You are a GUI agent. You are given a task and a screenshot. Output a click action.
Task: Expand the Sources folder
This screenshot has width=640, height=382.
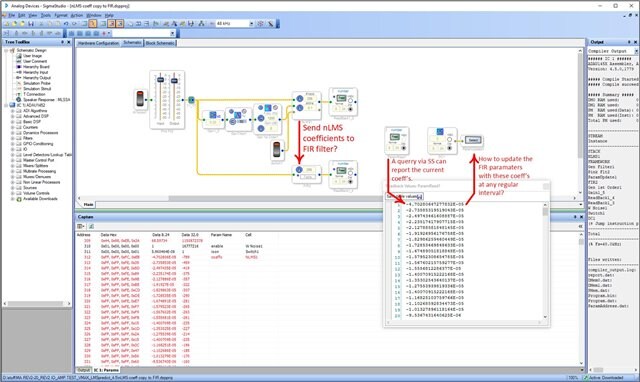point(13,188)
